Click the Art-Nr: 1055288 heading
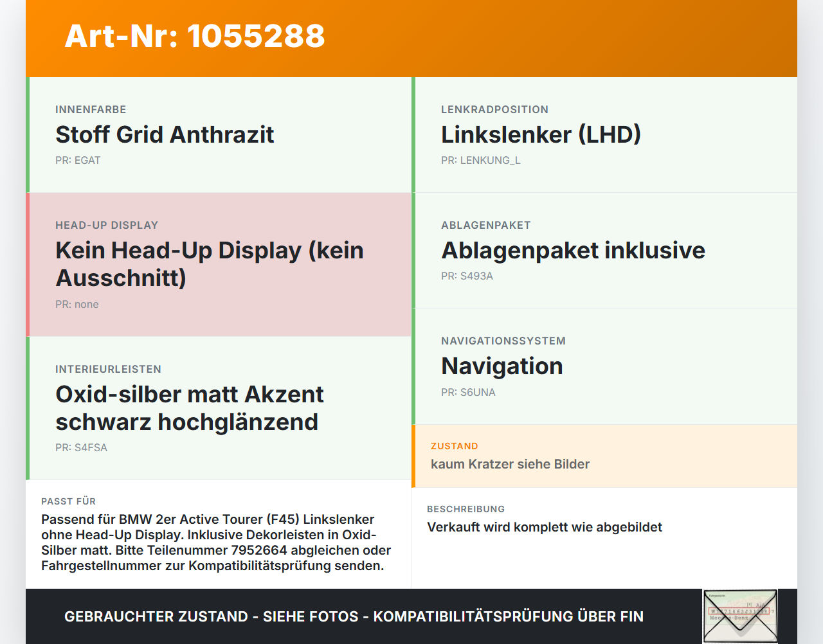This screenshot has width=823, height=644. [195, 36]
